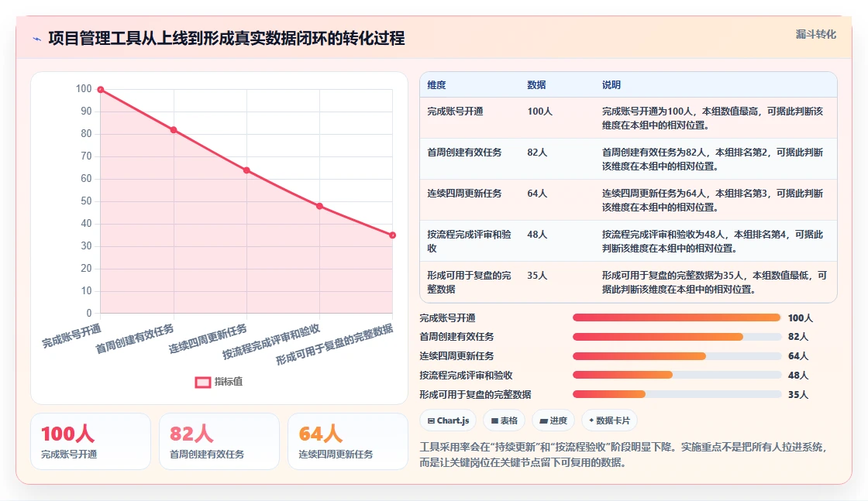The height and width of the screenshot is (501, 868).
Task: Click the y-axis label 50
Action: coord(86,201)
